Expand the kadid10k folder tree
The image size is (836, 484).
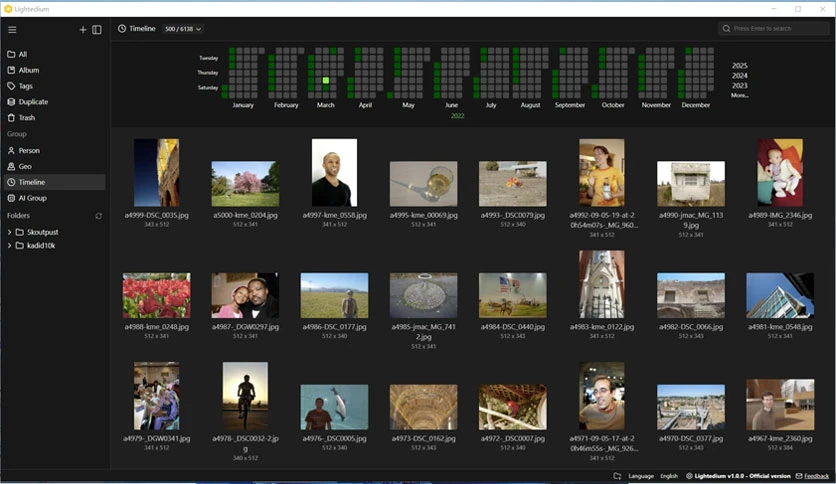pyautogui.click(x=9, y=246)
